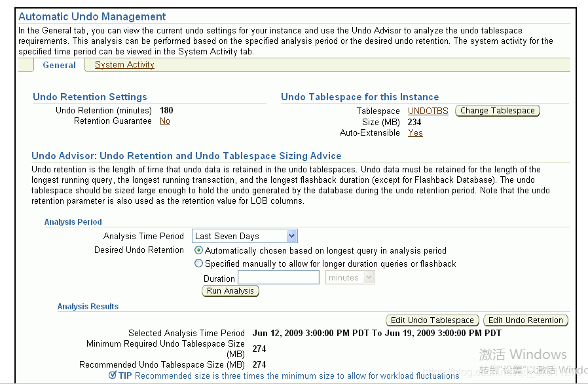Screen dimensions: 588x384
Task: Click the TIP checkmark icon
Action: click(x=113, y=375)
